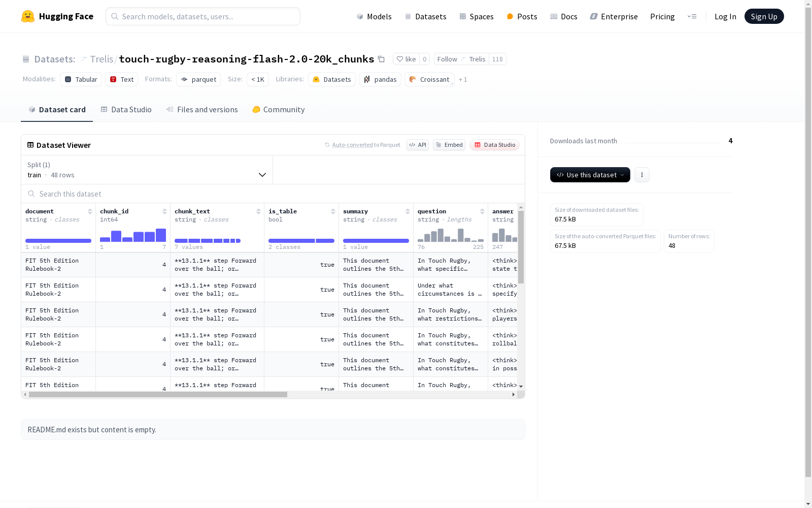Open the Trelis owner link in title
Screen dimensions: 812x508
pos(101,59)
